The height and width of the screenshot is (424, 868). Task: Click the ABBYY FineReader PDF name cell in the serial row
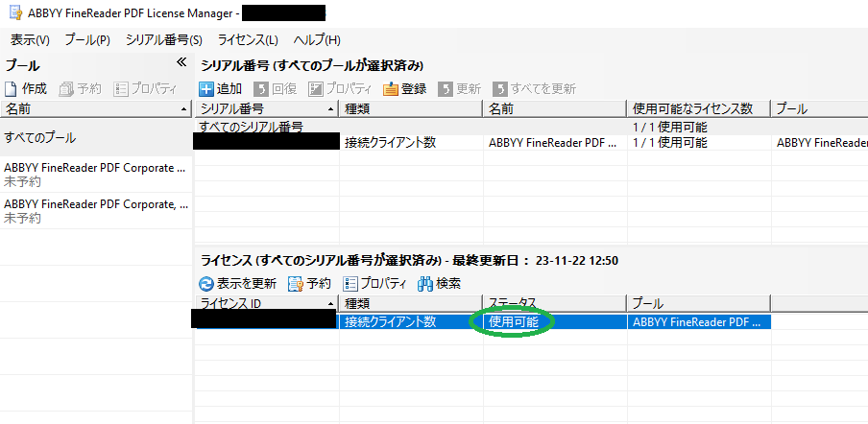coord(552,143)
